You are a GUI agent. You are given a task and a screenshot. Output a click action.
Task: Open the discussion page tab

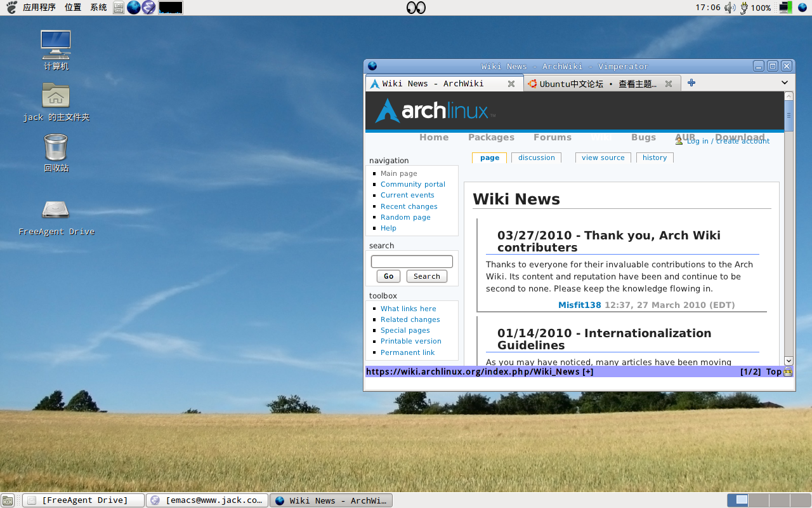click(537, 157)
